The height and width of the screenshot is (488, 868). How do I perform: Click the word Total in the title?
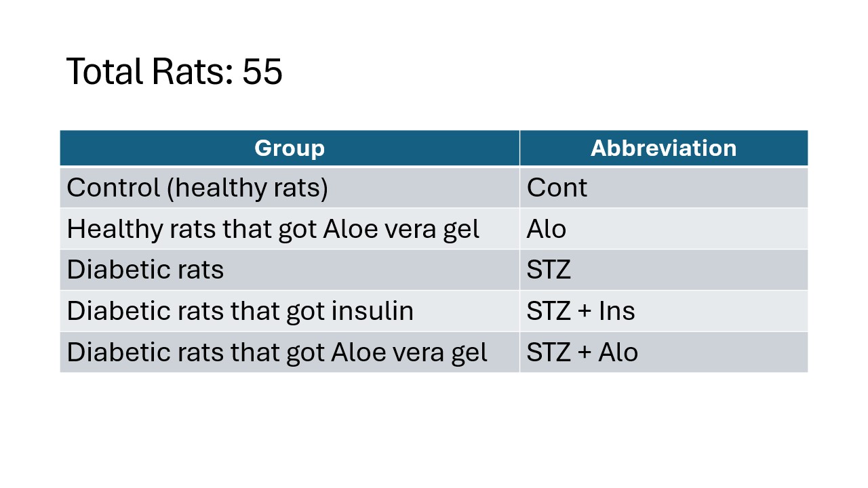104,71
